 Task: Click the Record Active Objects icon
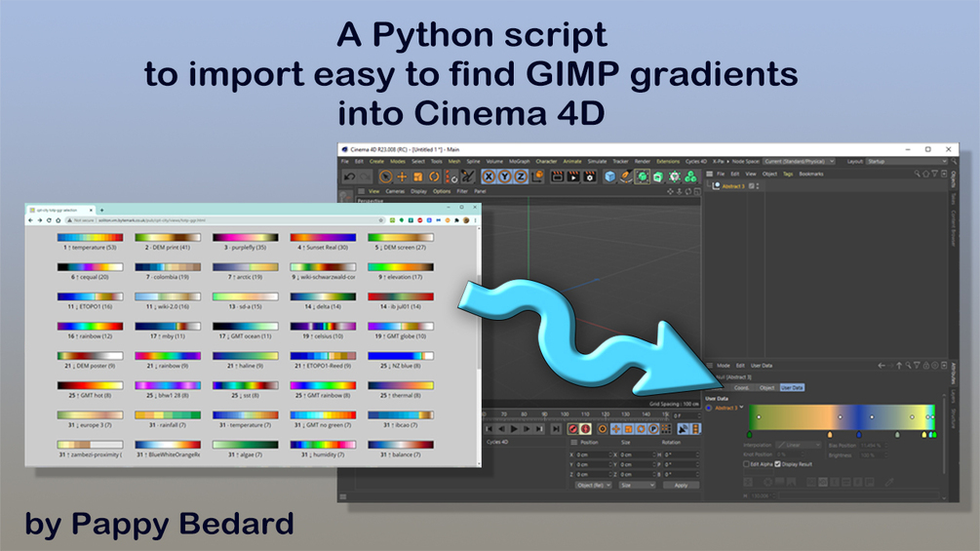tap(573, 428)
